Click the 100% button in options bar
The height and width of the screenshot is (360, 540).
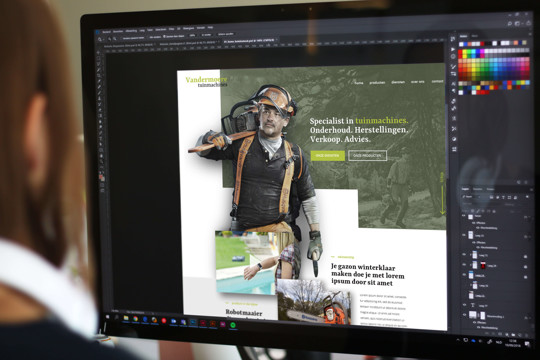193,35
